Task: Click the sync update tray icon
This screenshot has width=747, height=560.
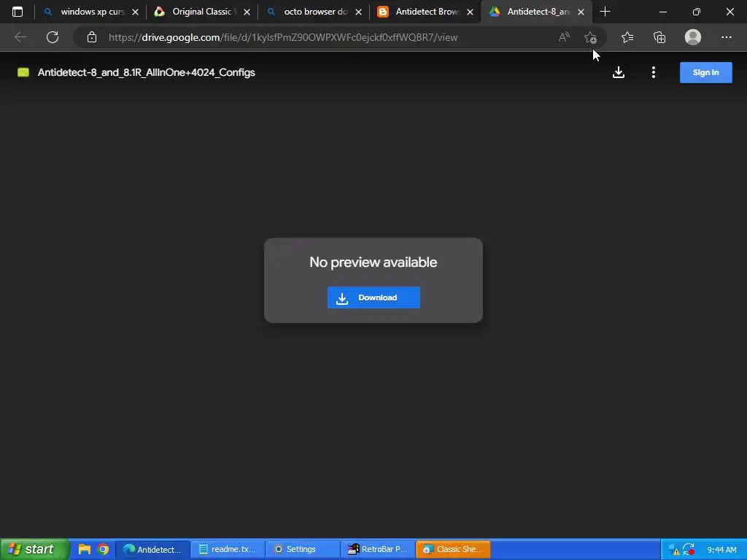Action: (689, 550)
